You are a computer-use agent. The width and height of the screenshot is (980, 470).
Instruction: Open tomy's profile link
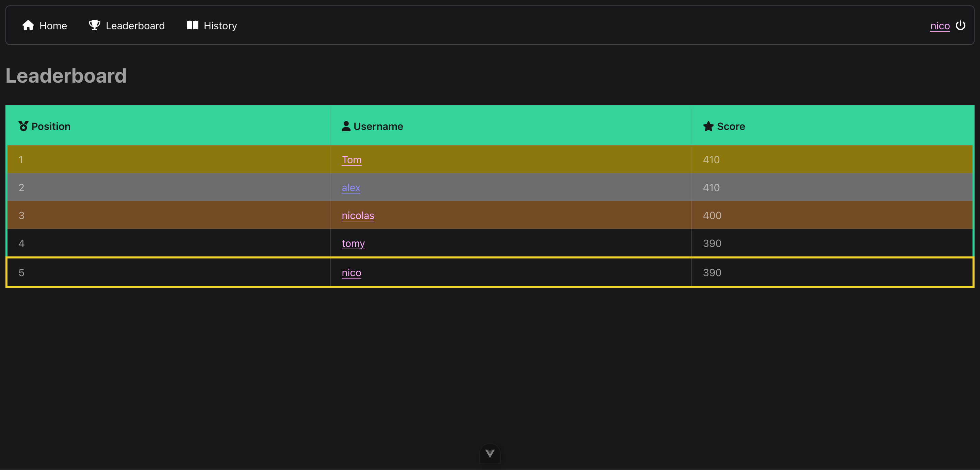click(x=353, y=244)
